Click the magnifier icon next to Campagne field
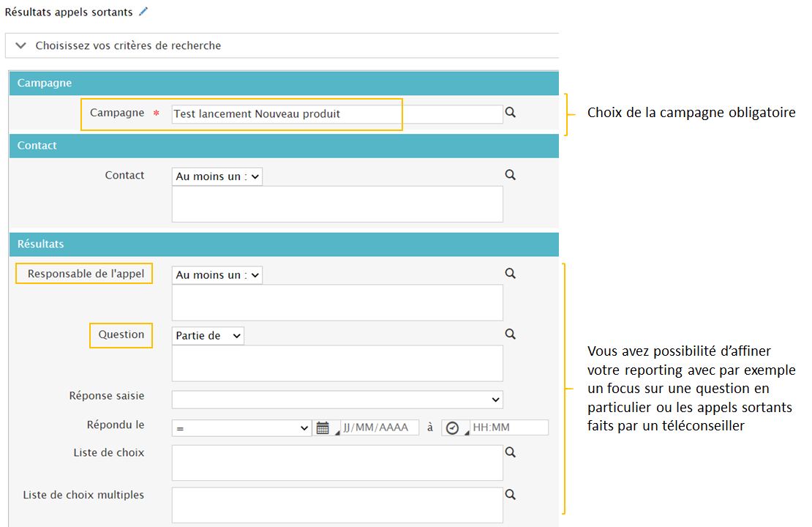 pos(511,113)
